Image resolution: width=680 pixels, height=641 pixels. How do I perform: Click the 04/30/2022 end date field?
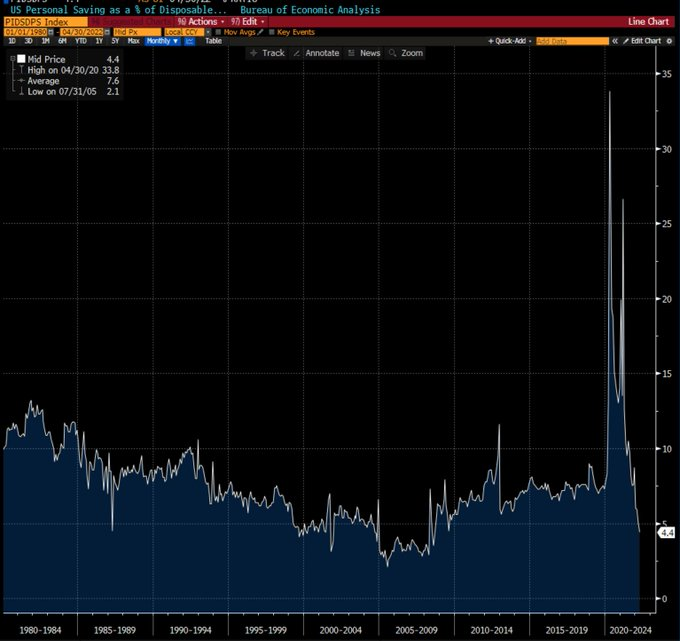pyautogui.click(x=82, y=32)
